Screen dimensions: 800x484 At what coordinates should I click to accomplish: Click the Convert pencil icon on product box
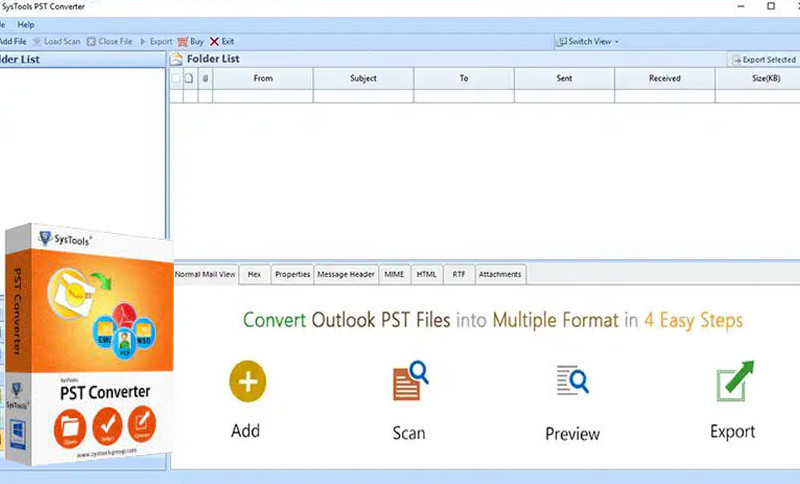point(142,423)
